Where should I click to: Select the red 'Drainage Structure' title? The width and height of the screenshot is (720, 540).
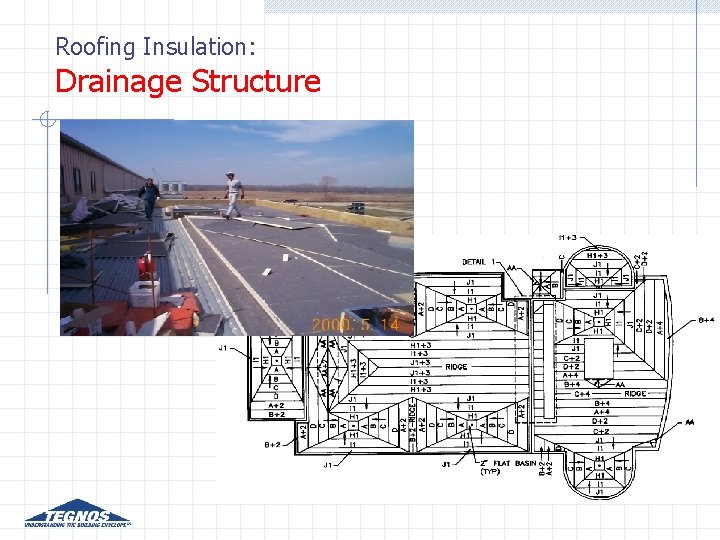tap(188, 81)
